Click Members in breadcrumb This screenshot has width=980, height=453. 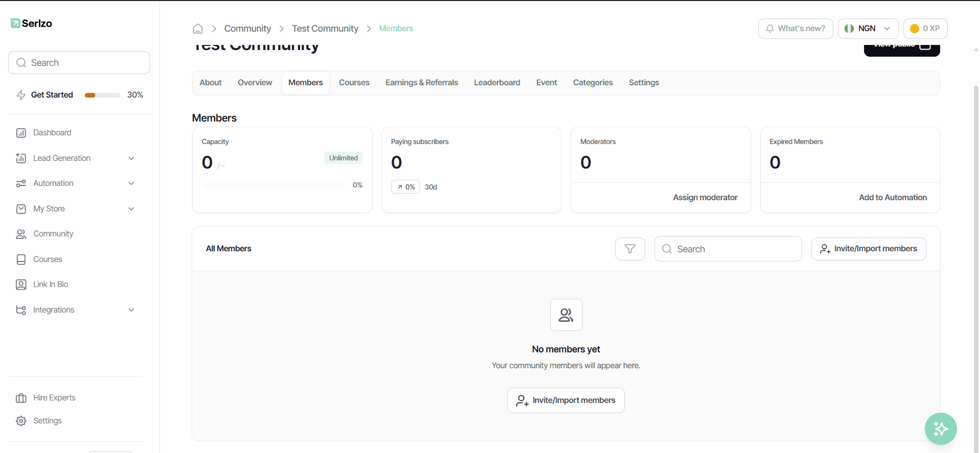(396, 29)
